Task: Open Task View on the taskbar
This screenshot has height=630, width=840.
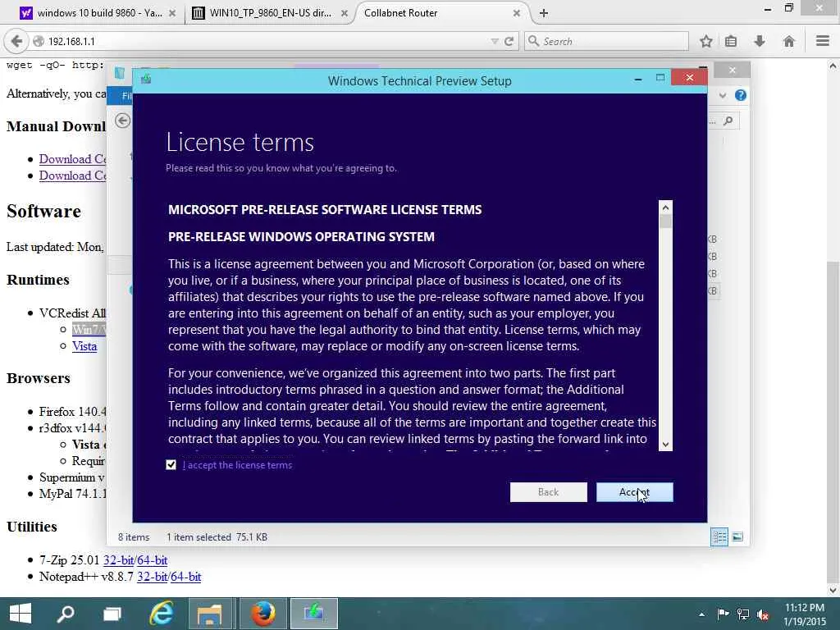Action: [112, 614]
